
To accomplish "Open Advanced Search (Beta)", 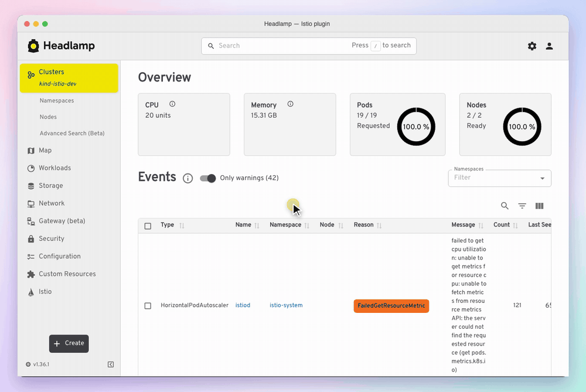I will click(x=72, y=134).
